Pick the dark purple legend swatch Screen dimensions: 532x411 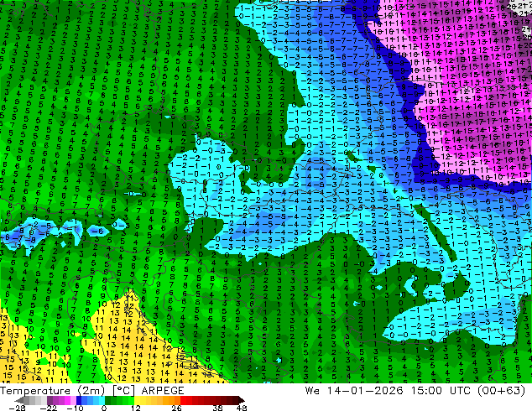point(50,400)
